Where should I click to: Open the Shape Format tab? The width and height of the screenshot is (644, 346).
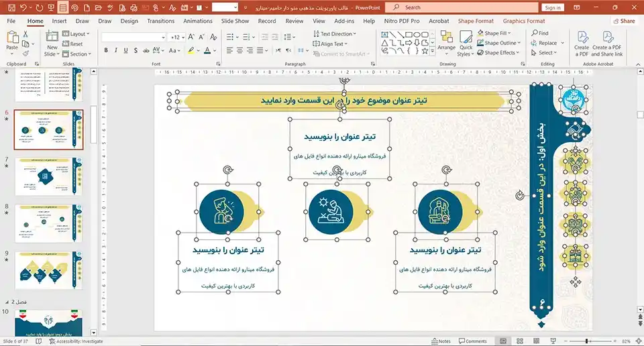(476, 21)
